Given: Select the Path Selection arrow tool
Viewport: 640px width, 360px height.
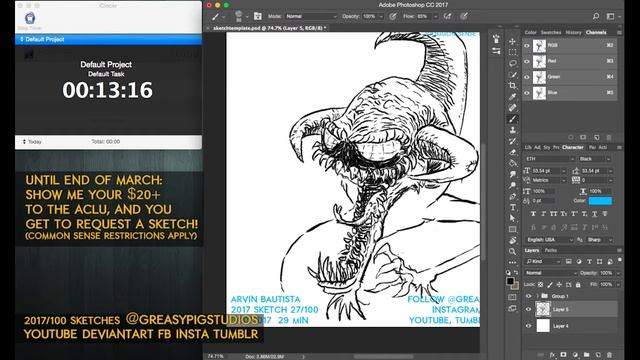Looking at the screenshot, I should 512,218.
